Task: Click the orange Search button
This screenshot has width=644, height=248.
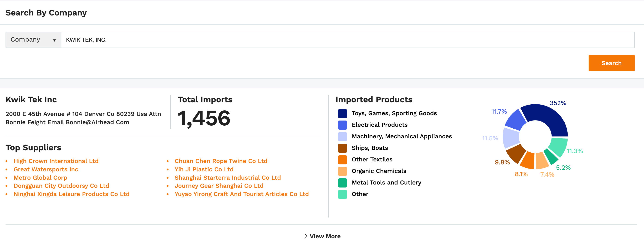Action: [611, 63]
